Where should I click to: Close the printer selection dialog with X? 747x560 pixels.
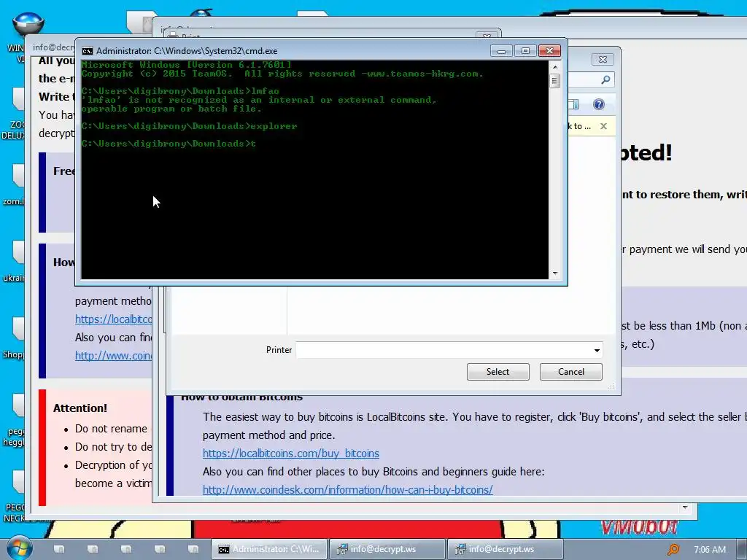tap(603, 60)
